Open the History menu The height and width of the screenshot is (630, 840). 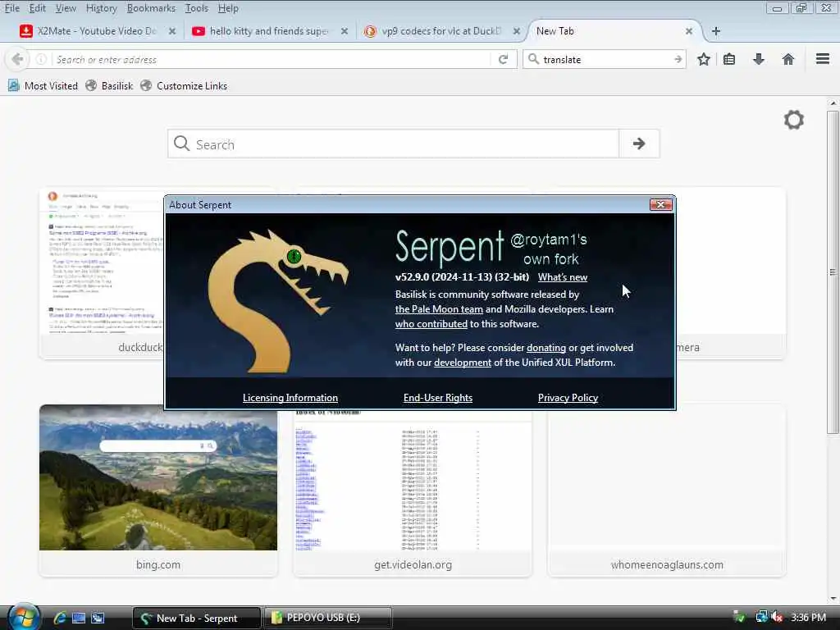coord(101,8)
